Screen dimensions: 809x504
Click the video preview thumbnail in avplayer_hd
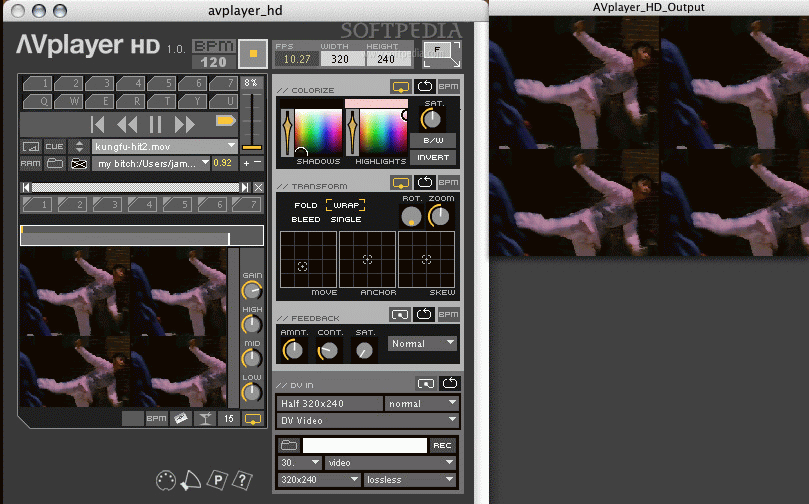coord(123,327)
